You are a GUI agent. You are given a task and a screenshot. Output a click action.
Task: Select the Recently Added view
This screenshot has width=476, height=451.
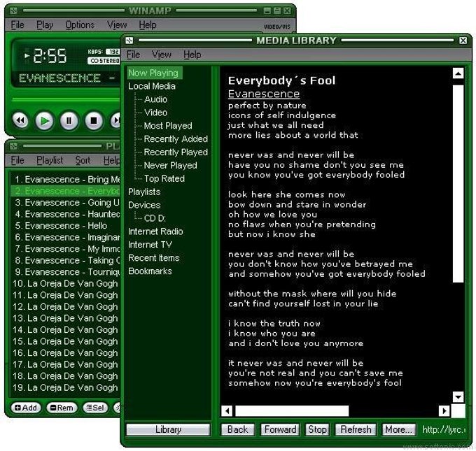176,139
